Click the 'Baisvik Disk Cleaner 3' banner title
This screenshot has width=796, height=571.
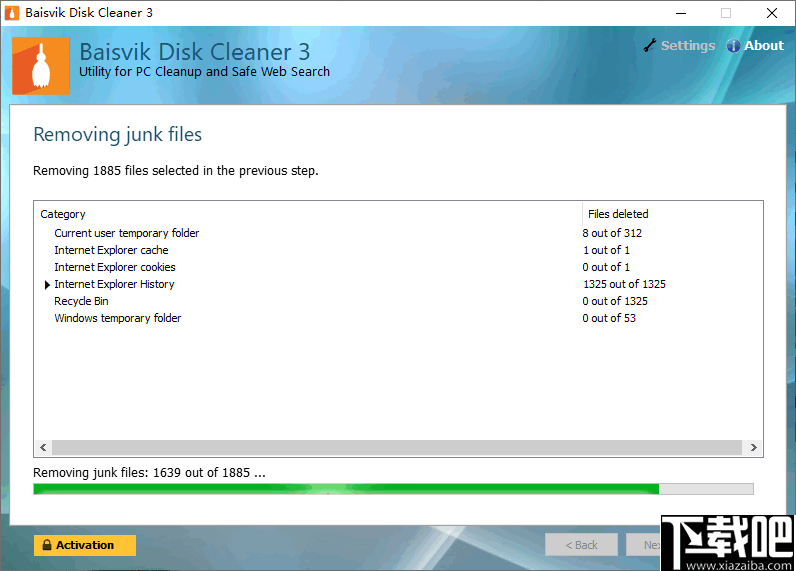pyautogui.click(x=194, y=52)
